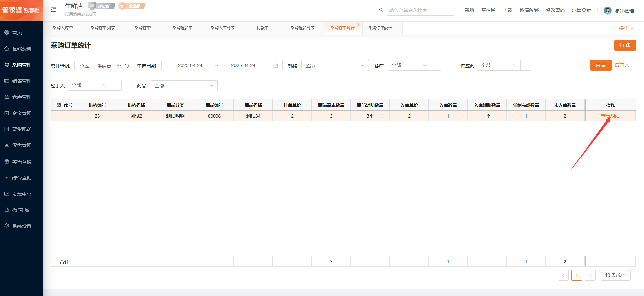
Task: Click the 修改密码 link
Action: pyautogui.click(x=555, y=10)
